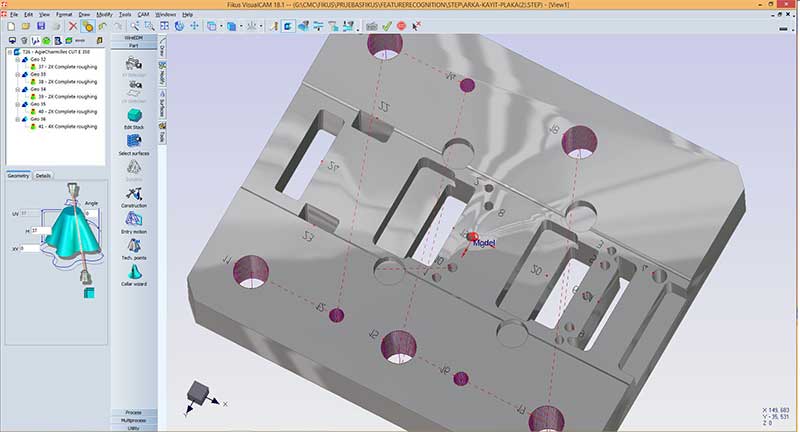Click the Tech. points icon
The width and height of the screenshot is (800, 432).
133,247
